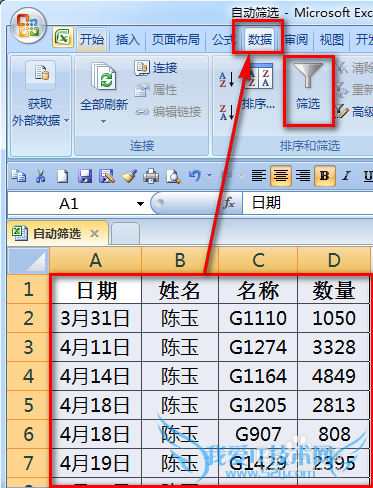Open the Redo history dropdown arrow
The image size is (373, 488).
(242, 176)
